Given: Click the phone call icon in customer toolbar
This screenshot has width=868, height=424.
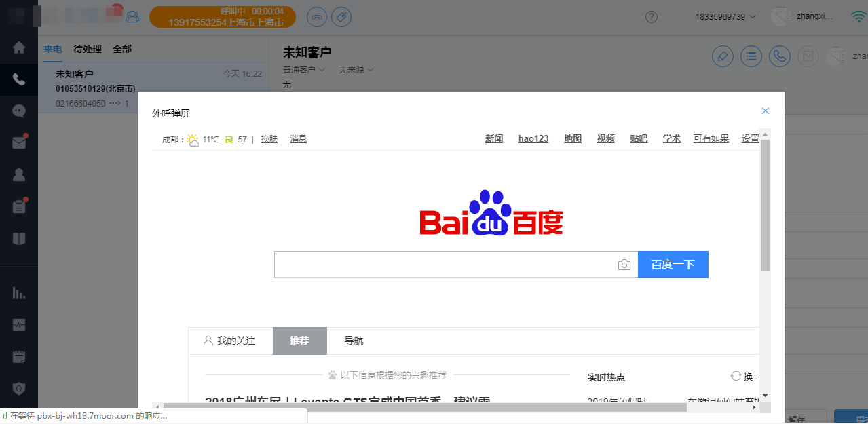Looking at the screenshot, I should pos(779,56).
